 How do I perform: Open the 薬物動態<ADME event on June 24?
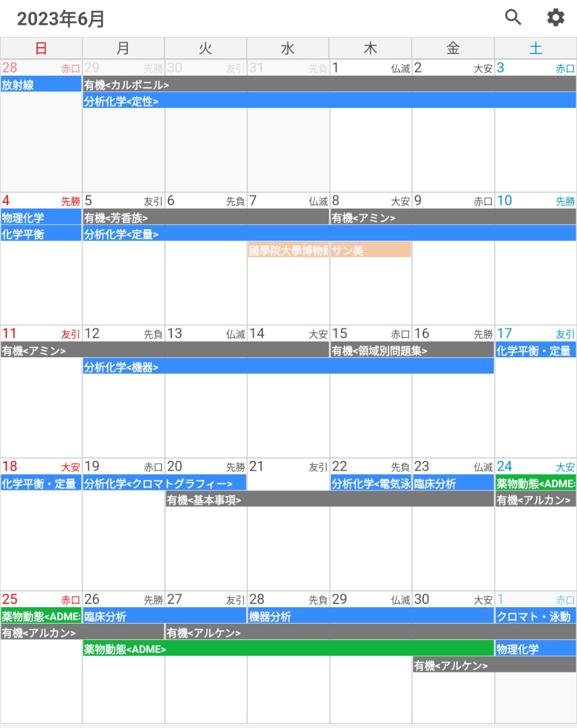coord(536,483)
